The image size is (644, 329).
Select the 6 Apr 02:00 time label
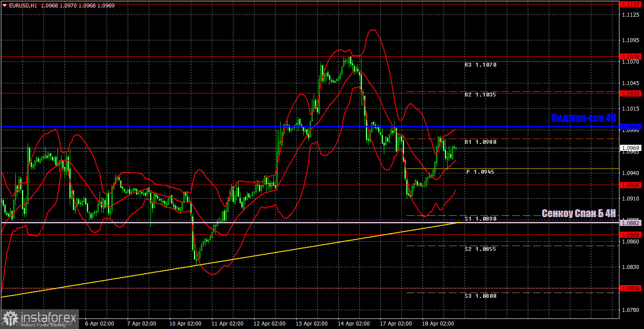pos(100,324)
